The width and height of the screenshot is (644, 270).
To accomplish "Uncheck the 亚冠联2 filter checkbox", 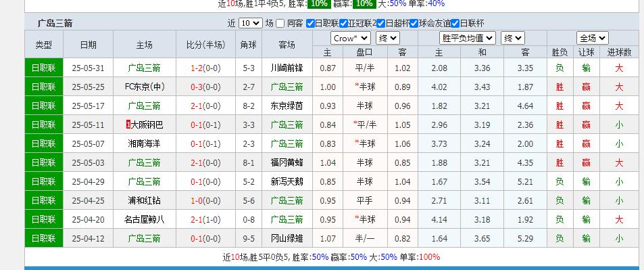I will (344, 24).
